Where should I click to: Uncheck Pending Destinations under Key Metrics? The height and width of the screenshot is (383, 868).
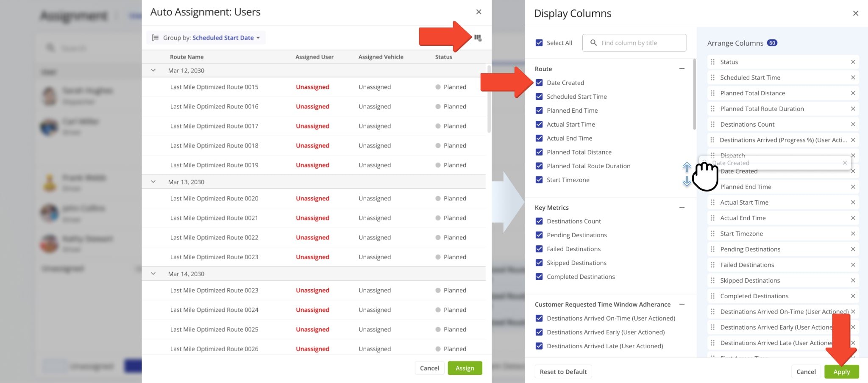pos(539,235)
